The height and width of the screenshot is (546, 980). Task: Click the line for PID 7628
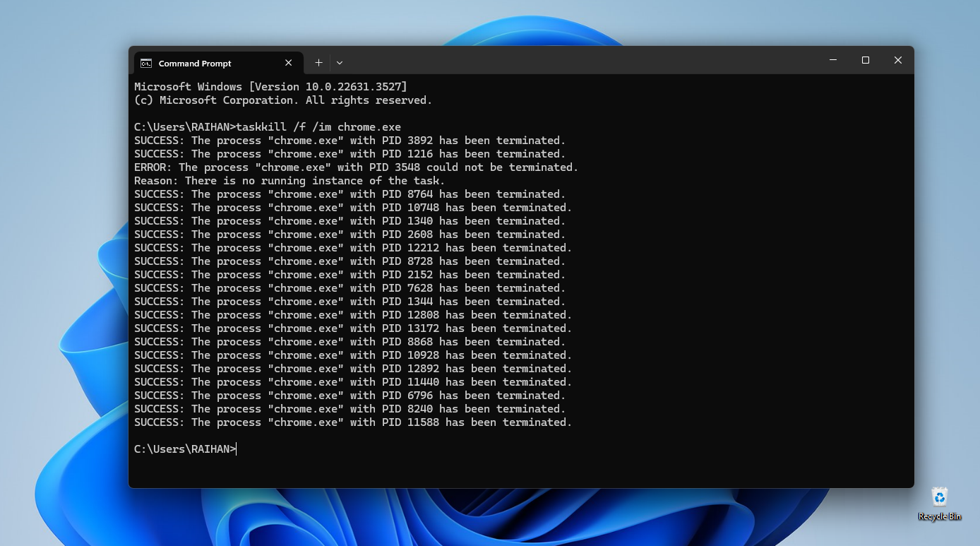[x=350, y=288]
